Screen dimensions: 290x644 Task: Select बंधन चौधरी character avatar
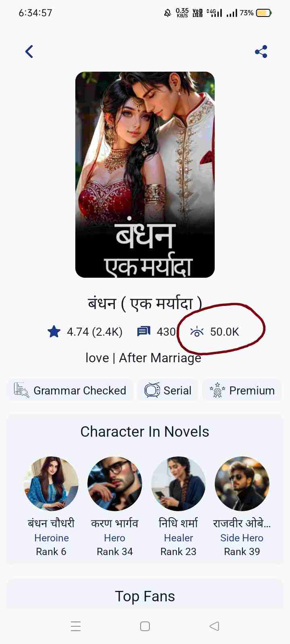(x=51, y=484)
